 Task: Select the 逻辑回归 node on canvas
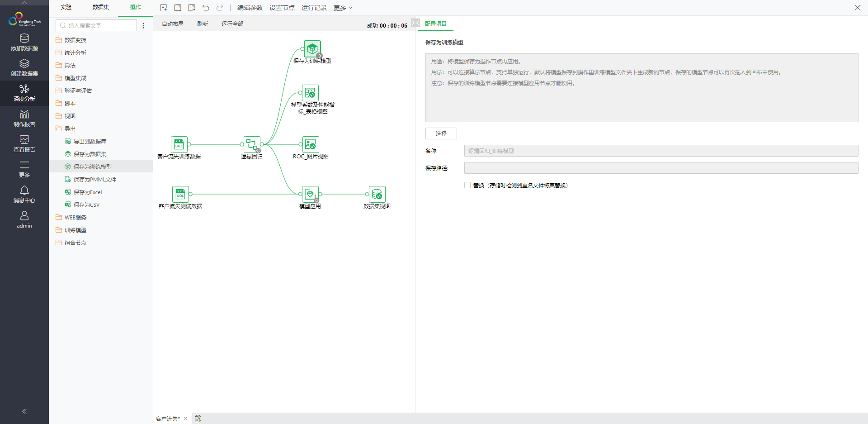(252, 144)
